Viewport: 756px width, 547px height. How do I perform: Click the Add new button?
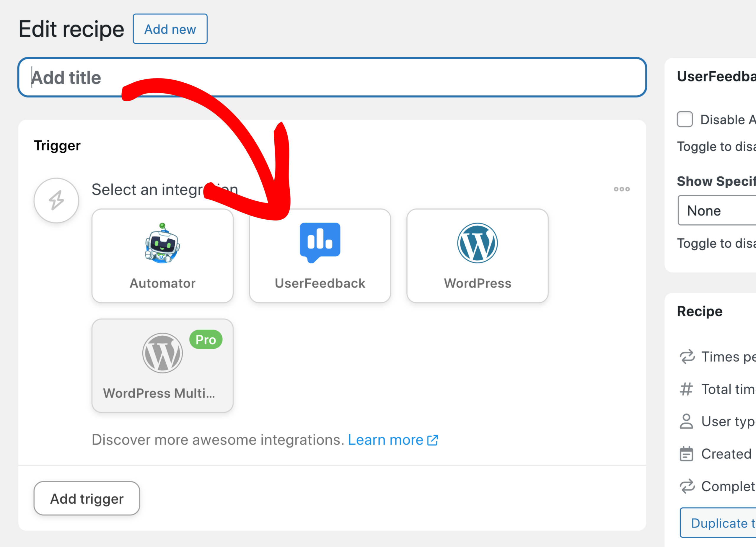(x=170, y=29)
